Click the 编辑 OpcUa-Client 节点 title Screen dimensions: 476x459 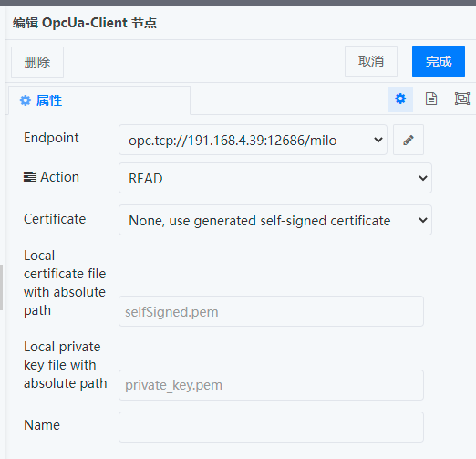tap(85, 23)
